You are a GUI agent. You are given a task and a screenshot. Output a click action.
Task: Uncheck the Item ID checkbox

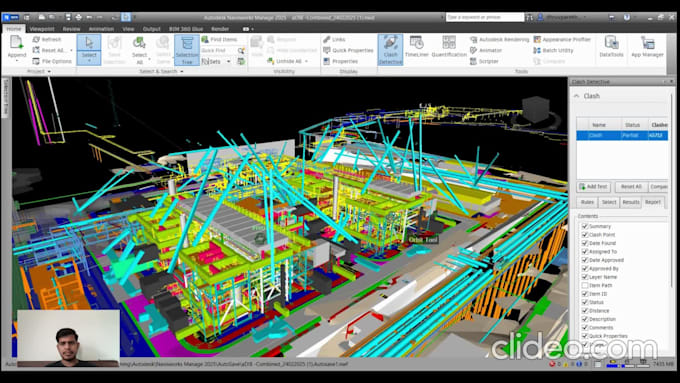coord(585,294)
